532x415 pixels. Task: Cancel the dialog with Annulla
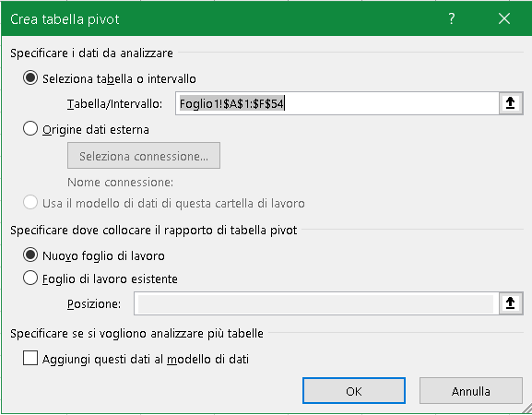[x=470, y=391]
